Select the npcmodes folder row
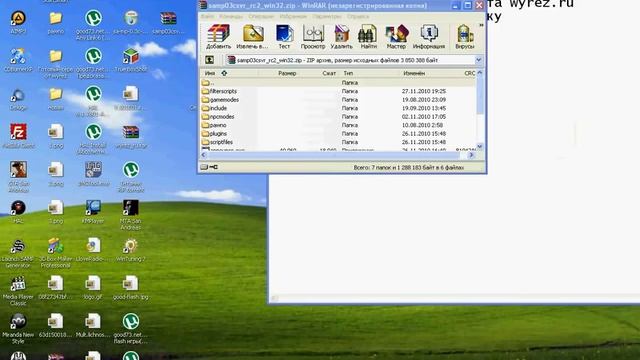This screenshot has width=640, height=360. coord(338,117)
